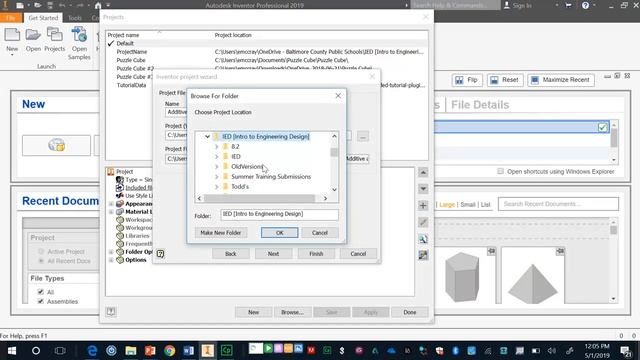Viewport: 640px width, 360px height.
Task: Expand the Summer Training Submissions folder
Action: click(217, 177)
